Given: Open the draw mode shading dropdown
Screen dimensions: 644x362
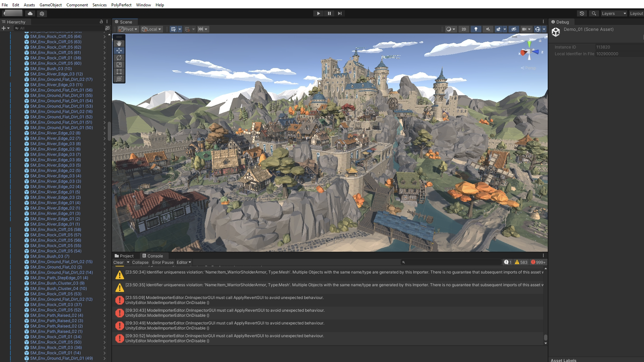Looking at the screenshot, I should [450, 29].
